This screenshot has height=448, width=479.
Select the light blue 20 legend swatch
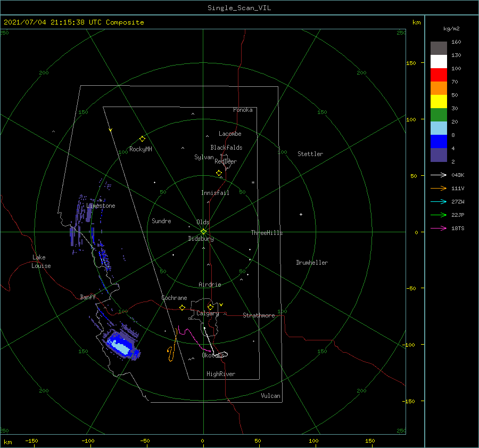tap(439, 128)
